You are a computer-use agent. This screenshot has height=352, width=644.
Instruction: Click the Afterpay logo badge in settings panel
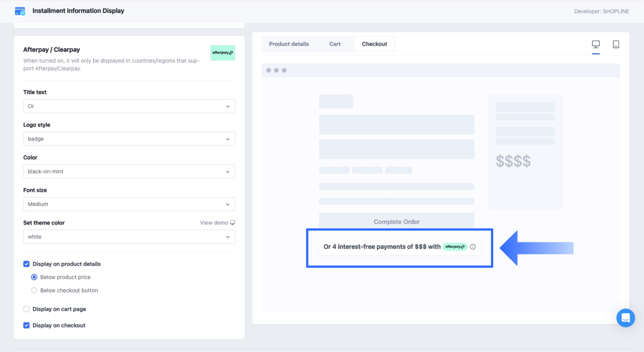(x=223, y=53)
